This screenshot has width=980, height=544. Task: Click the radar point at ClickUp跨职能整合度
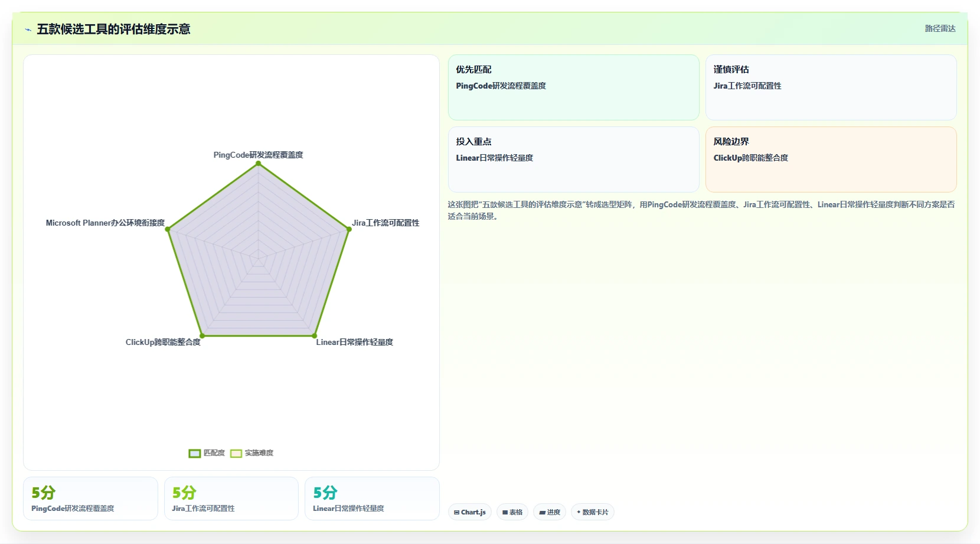coord(202,336)
